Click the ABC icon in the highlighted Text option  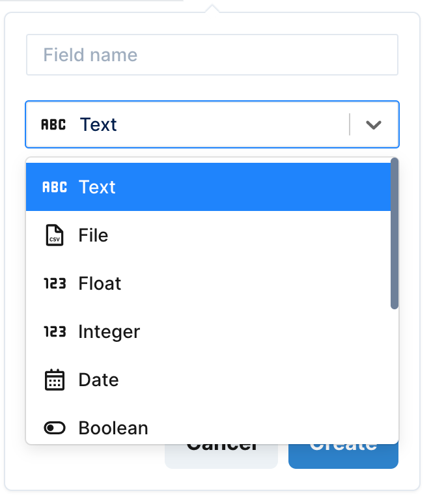[55, 188]
